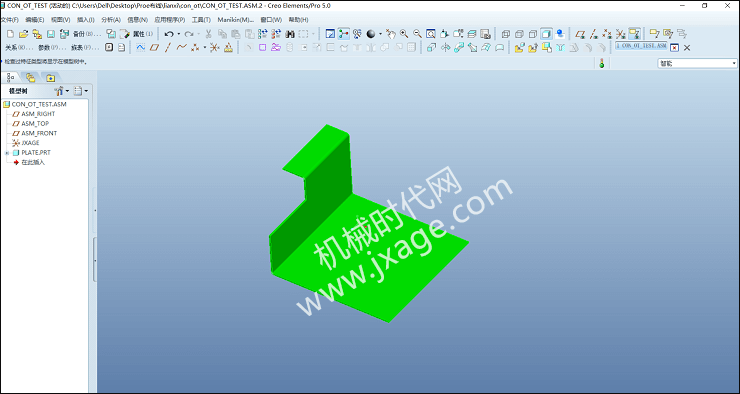Click the 参数 parameters button
Screen dimensions: 740x394
[x=49, y=48]
